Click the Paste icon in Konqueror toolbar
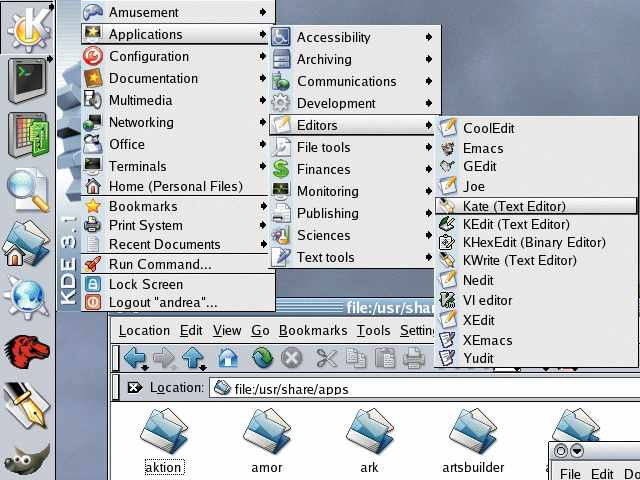The width and height of the screenshot is (640, 480). point(384,358)
